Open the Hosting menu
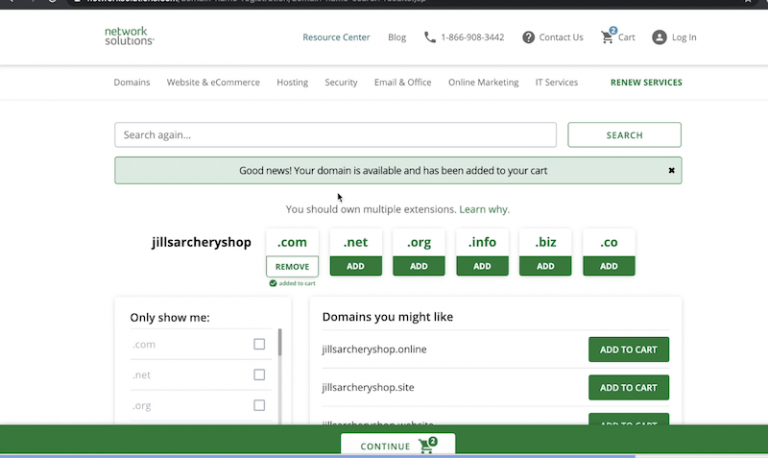This screenshot has height=458, width=768. [x=292, y=82]
